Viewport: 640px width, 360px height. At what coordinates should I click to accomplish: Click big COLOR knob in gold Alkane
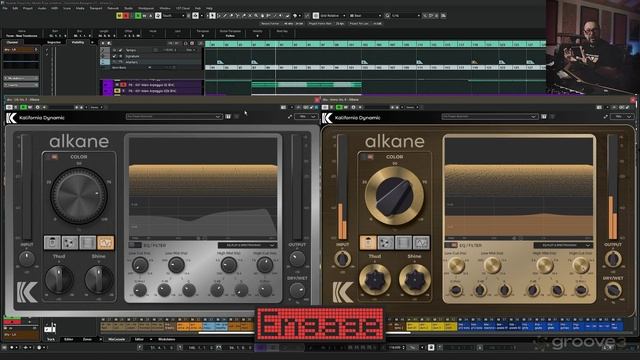click(x=394, y=196)
